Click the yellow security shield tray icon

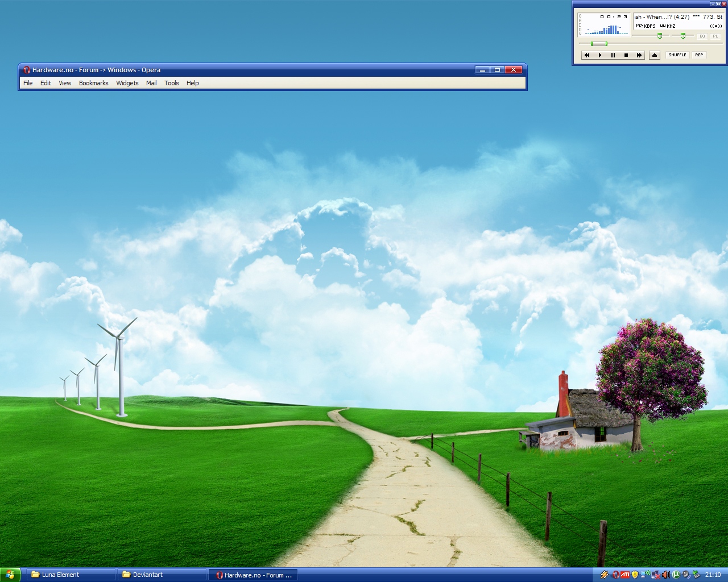pos(635,575)
